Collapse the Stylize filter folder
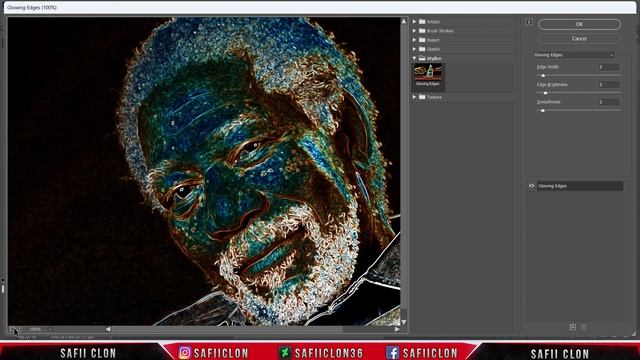 pyautogui.click(x=414, y=58)
